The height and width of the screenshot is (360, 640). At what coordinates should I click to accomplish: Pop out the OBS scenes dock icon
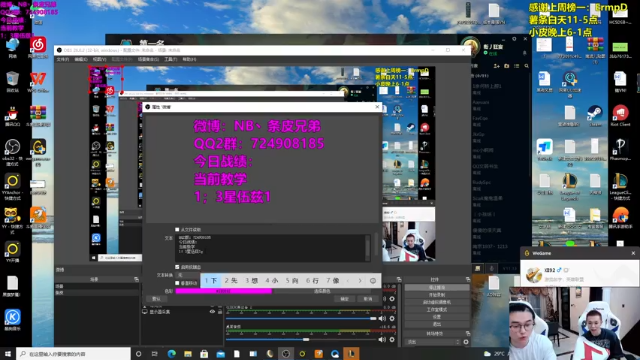coord(136,280)
